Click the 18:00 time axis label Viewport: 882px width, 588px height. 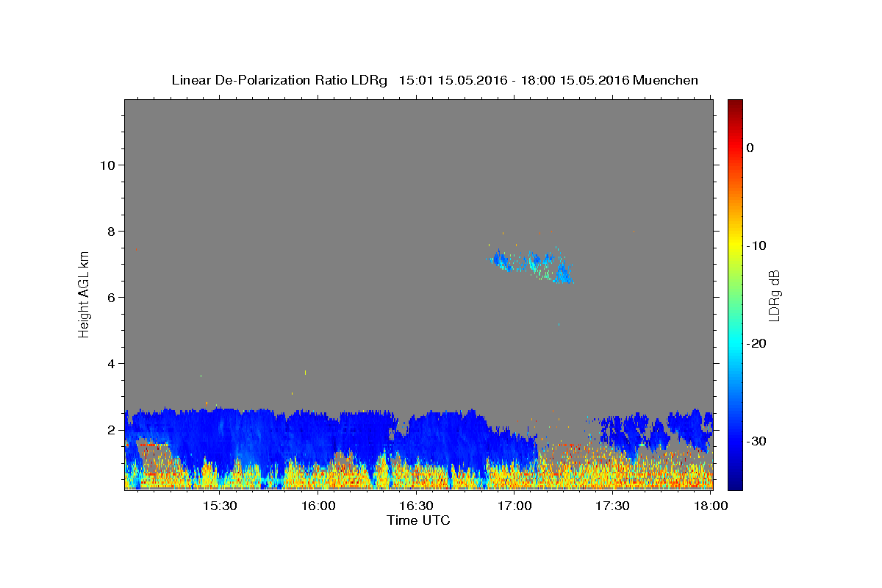point(711,506)
